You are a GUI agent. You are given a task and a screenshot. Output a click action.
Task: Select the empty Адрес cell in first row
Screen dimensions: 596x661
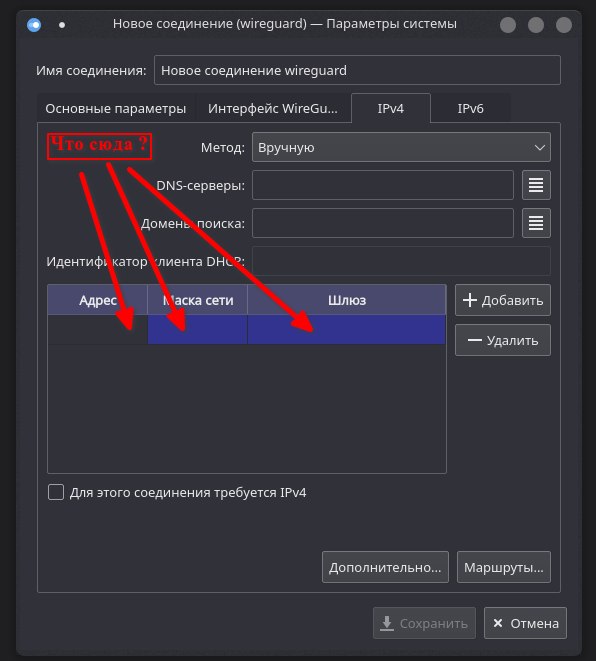tap(97, 330)
